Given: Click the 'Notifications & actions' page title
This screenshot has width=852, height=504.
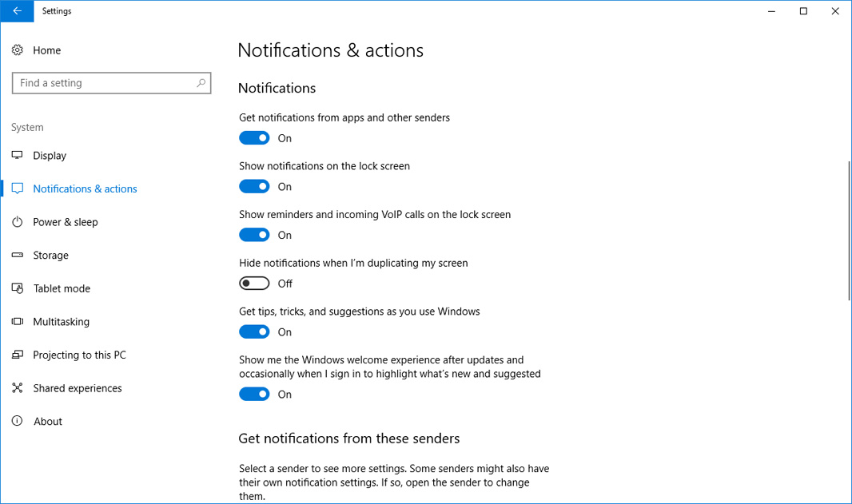Looking at the screenshot, I should (x=330, y=50).
